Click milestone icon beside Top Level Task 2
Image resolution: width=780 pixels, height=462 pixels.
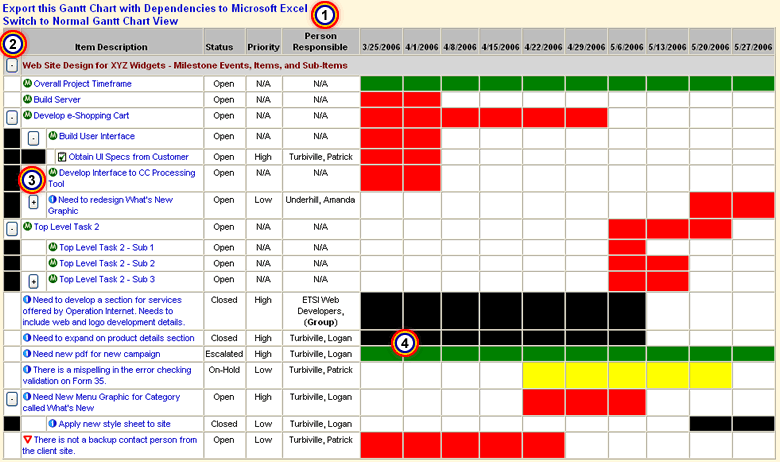tap(27, 227)
